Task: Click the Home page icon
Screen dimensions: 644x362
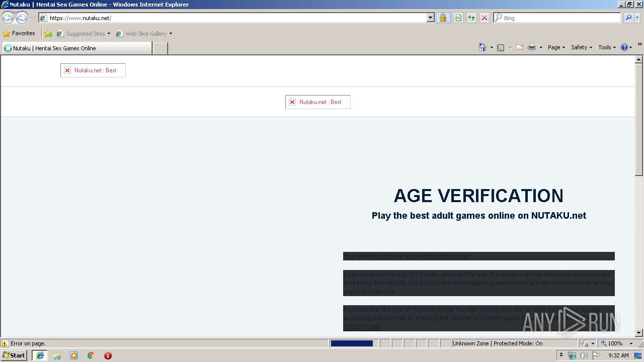Action: [482, 47]
